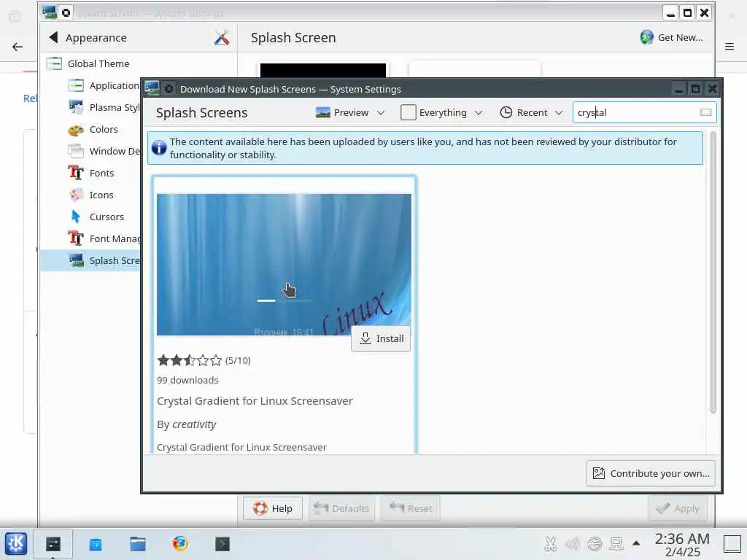The width and height of the screenshot is (747, 560).
Task: Click the pin icon in System Settings title bar
Action: [x=66, y=13]
